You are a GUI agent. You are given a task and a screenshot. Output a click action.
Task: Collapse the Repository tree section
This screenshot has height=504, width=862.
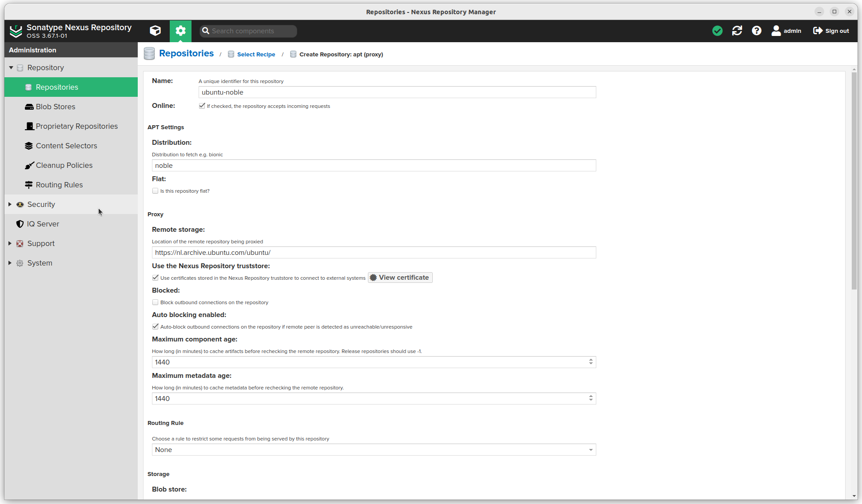11,67
